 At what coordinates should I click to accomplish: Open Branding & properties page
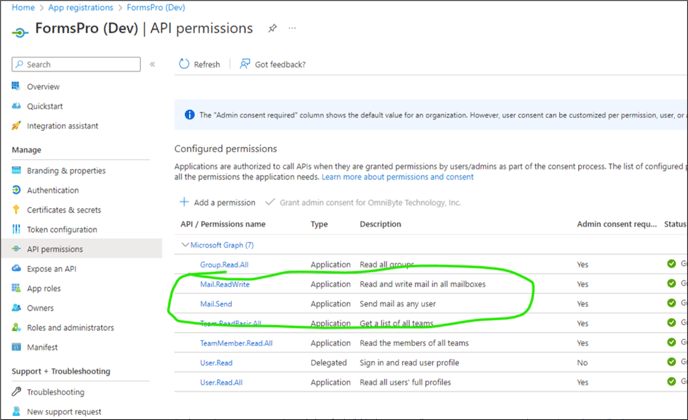(66, 170)
